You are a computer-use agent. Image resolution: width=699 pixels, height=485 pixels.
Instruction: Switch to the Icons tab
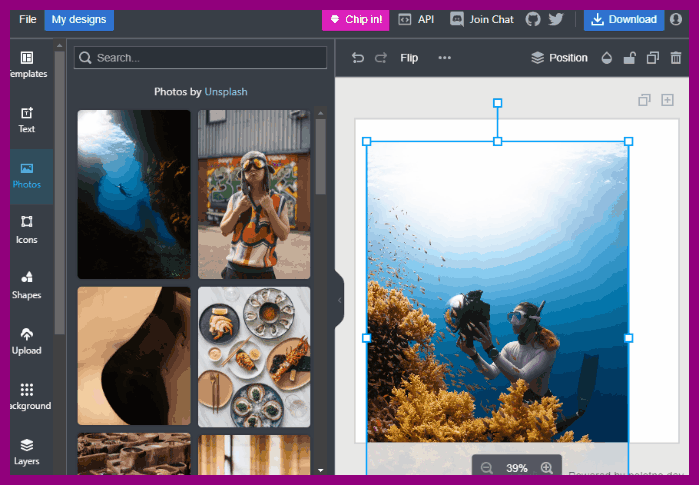pyautogui.click(x=27, y=230)
